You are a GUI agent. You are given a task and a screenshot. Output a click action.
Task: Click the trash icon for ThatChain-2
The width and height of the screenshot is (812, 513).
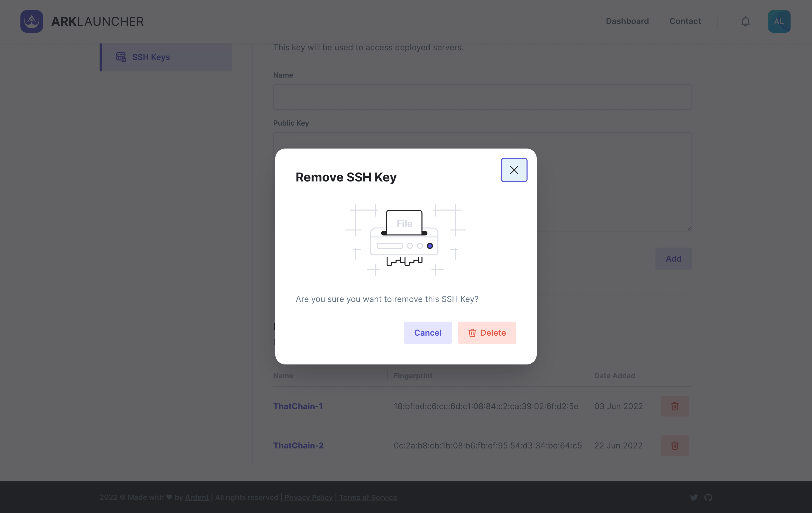coord(674,445)
